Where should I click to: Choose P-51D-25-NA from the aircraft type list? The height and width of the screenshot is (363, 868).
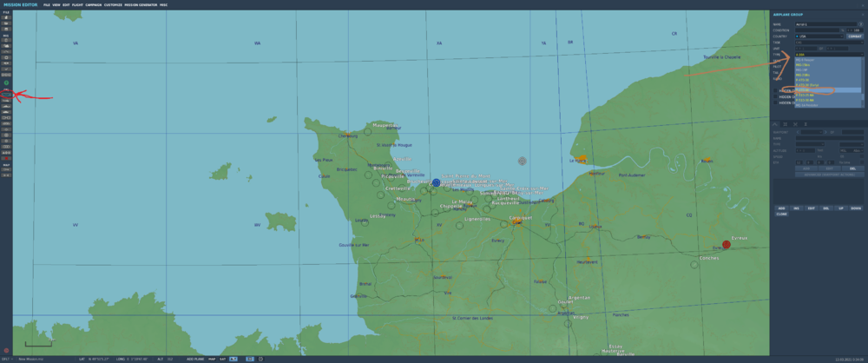tap(827, 95)
